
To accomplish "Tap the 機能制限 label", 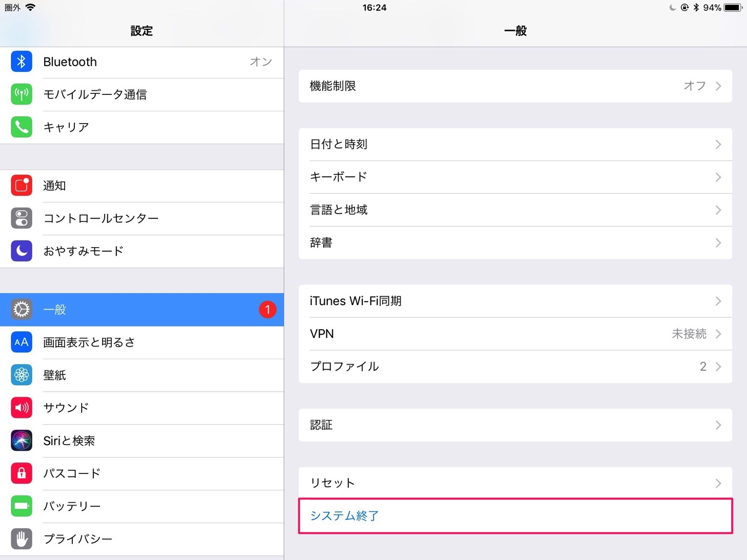I will [x=333, y=86].
